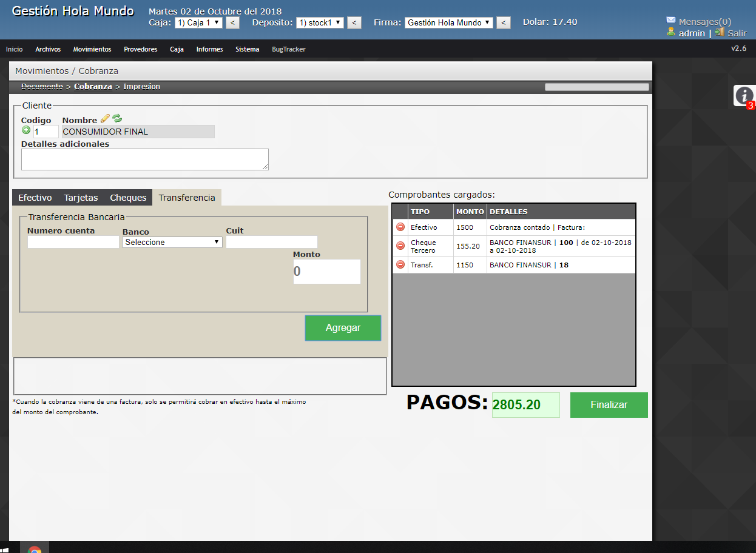Remove the Transf. 1150 payment entry
This screenshot has height=553, width=756.
(399, 264)
